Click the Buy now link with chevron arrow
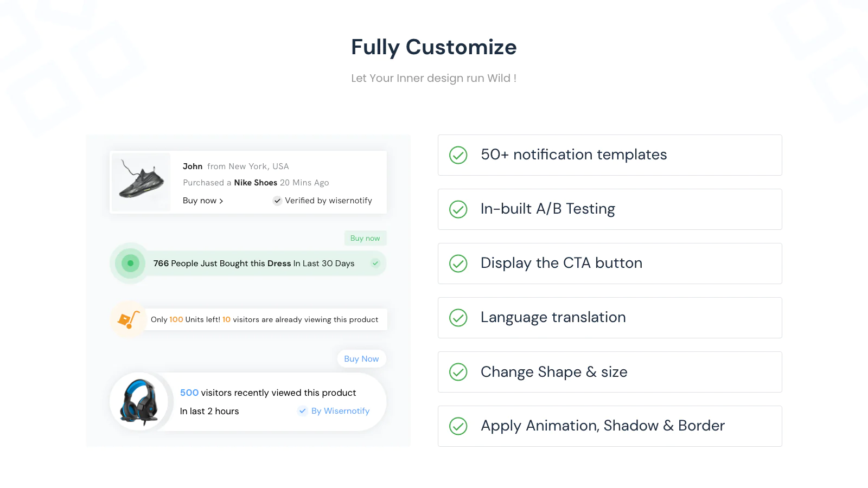The width and height of the screenshot is (868, 488). click(x=203, y=201)
